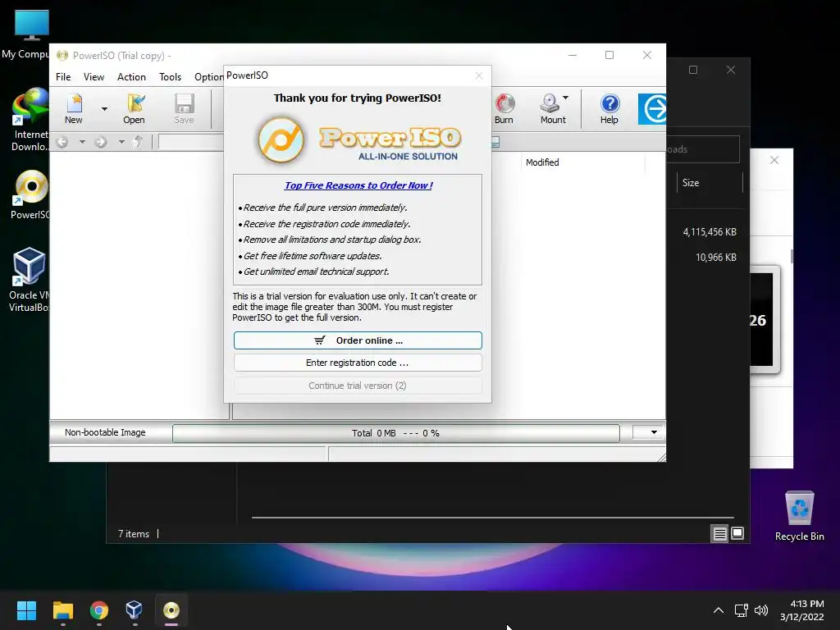Open the Windows Start button
Viewport: 840px width, 630px height.
point(26,610)
